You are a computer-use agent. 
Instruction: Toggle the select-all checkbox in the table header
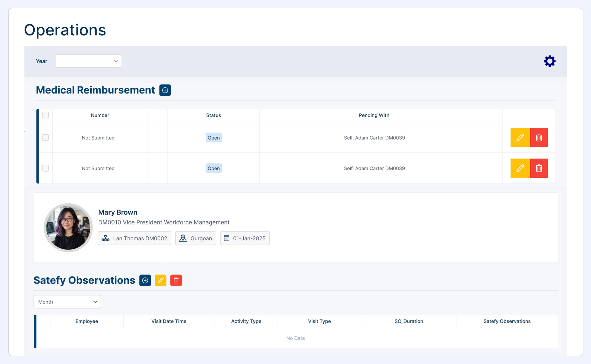click(46, 115)
